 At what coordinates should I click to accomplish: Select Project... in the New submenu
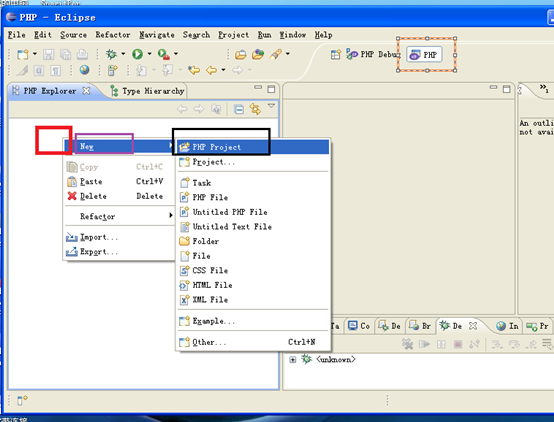(x=253, y=162)
